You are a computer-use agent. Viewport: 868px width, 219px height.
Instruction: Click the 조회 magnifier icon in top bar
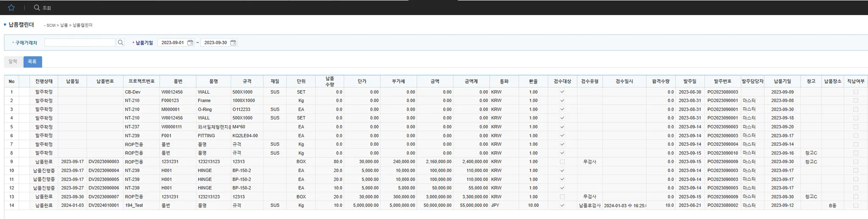[37, 8]
